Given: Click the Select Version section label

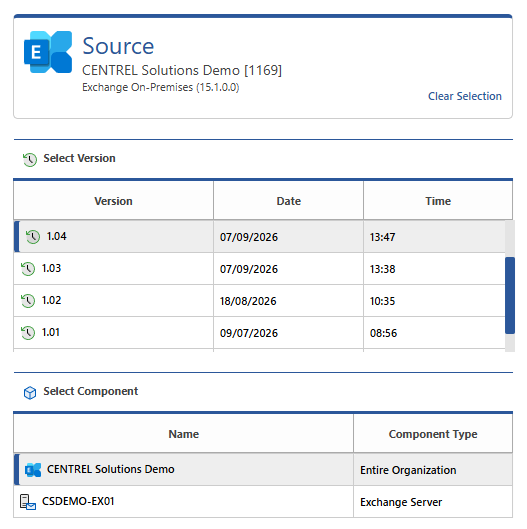Looking at the screenshot, I should point(79,158).
